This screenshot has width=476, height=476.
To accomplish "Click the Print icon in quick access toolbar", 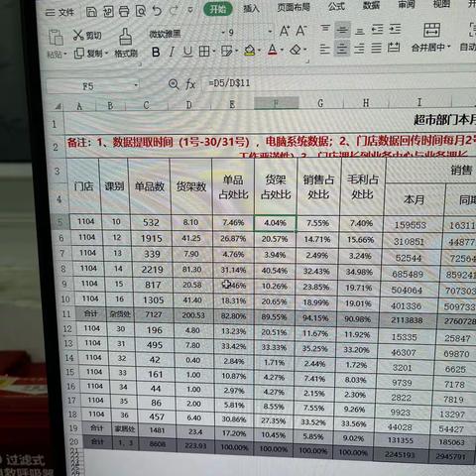I will point(124,12).
